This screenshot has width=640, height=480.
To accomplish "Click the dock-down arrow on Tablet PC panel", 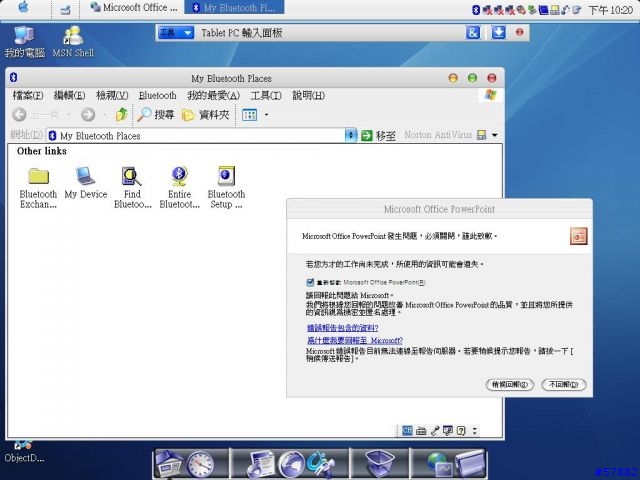I will 498,33.
